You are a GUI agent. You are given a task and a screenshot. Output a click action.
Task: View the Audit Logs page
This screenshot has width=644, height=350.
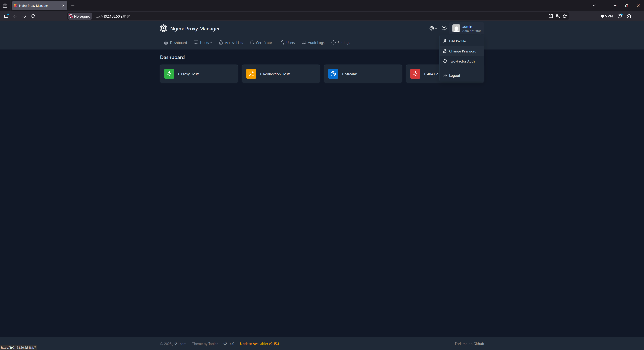(313, 43)
